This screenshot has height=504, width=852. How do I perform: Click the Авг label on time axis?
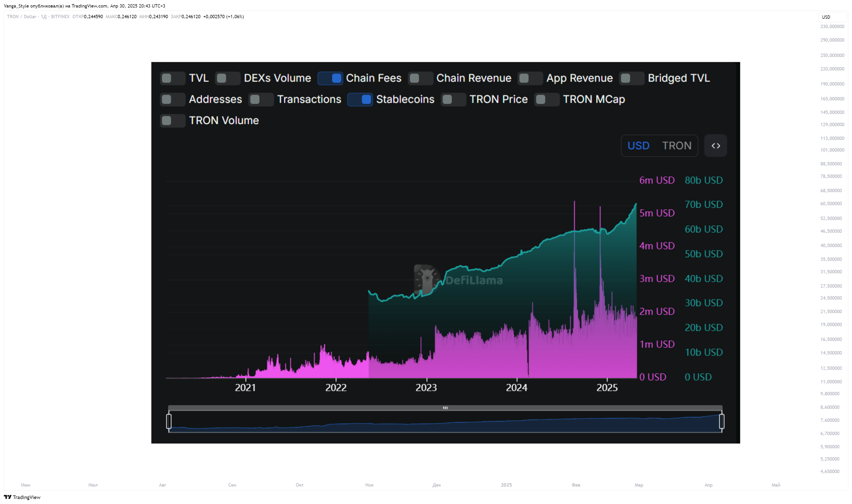[x=162, y=485]
